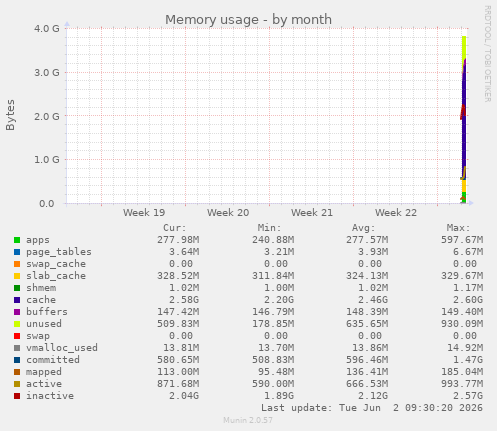Click the 'Min:' column header
The image size is (497, 431).
269,228
